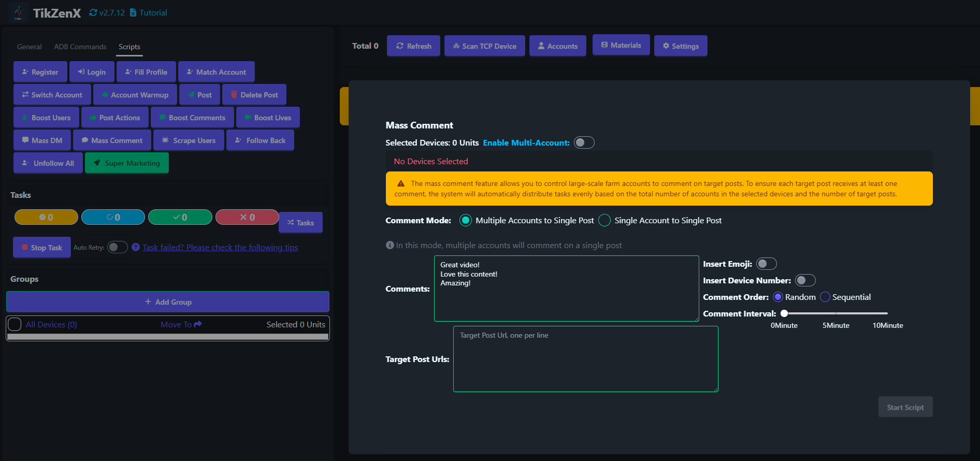Open the Mass Comment script
The width and height of the screenshot is (980, 461).
pos(112,140)
